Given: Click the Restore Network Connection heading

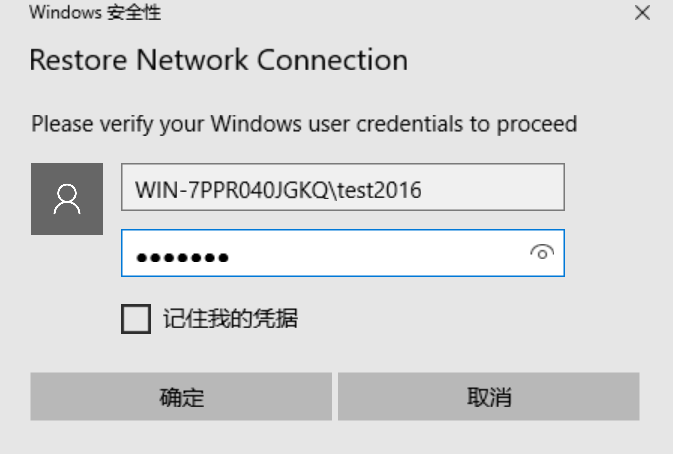Looking at the screenshot, I should pos(218,60).
